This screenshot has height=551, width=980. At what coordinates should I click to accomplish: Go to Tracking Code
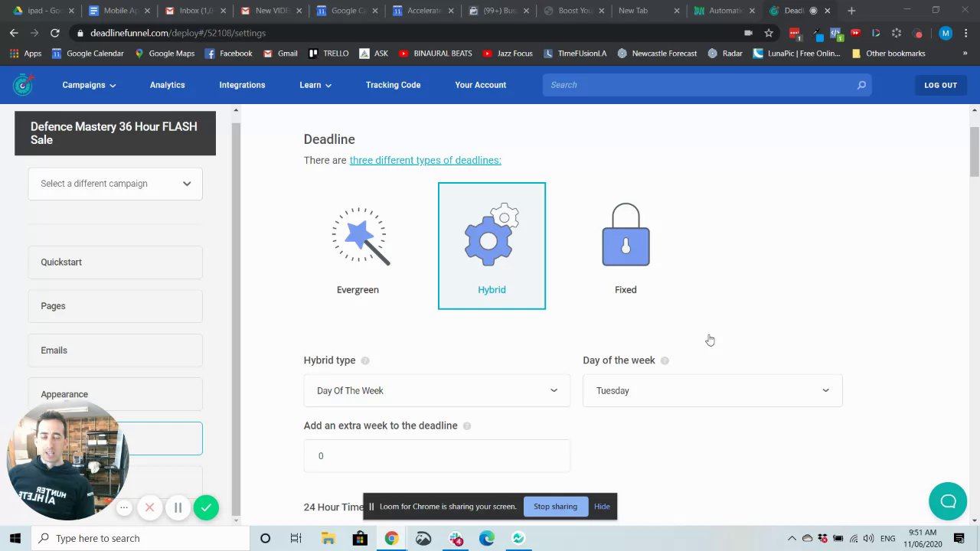pos(393,85)
